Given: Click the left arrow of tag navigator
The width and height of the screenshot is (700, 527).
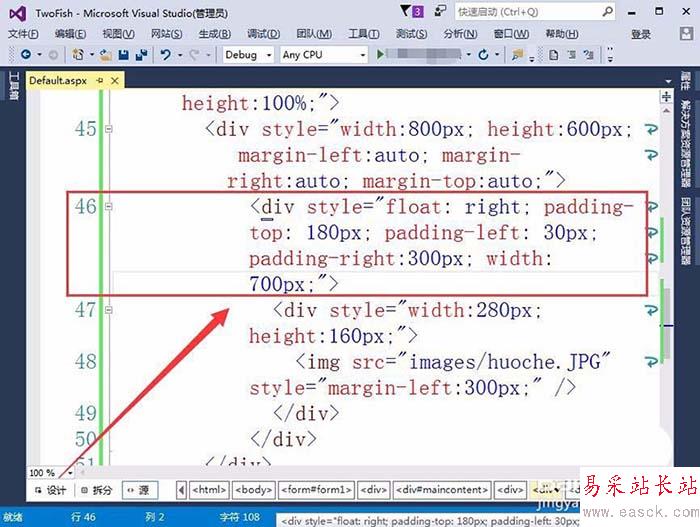Looking at the screenshot, I should [x=181, y=490].
